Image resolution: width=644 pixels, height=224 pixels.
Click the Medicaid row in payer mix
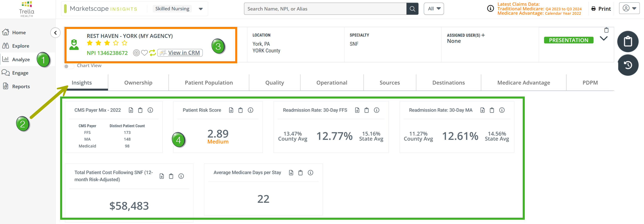coord(112,146)
